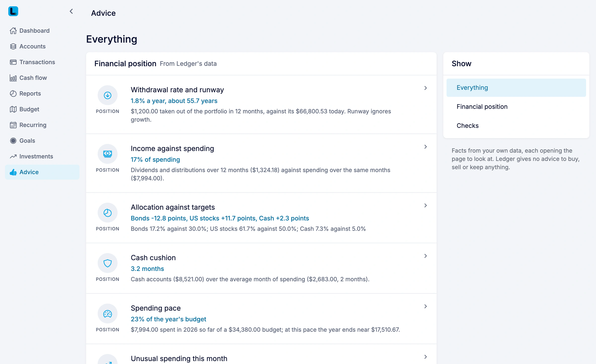The width and height of the screenshot is (596, 364).
Task: Click the Ledger logo icon
Action: 13,11
